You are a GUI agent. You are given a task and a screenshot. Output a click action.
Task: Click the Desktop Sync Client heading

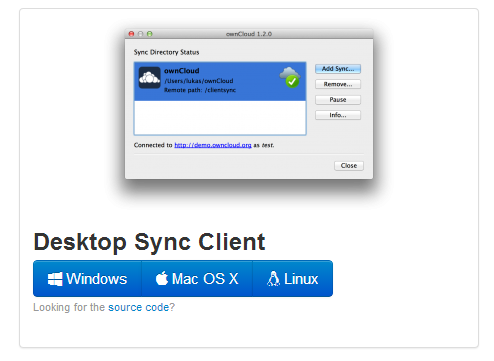(x=149, y=242)
